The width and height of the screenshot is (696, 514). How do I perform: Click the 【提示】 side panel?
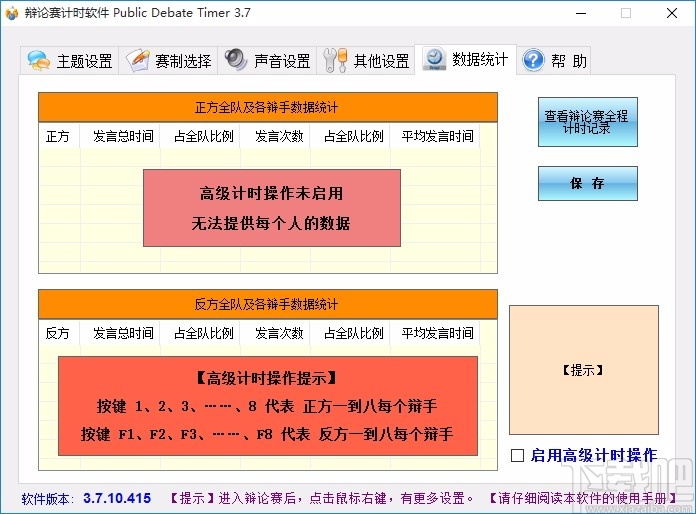[x=584, y=370]
